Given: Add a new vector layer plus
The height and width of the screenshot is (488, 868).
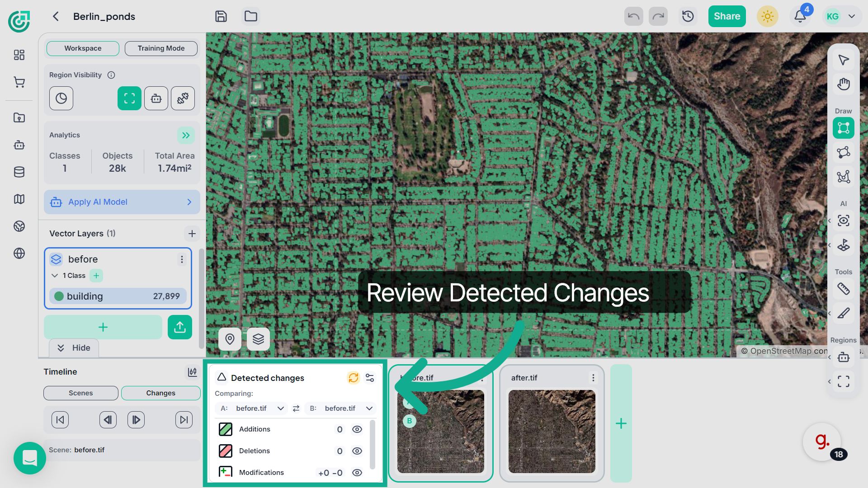Looking at the screenshot, I should click(192, 234).
